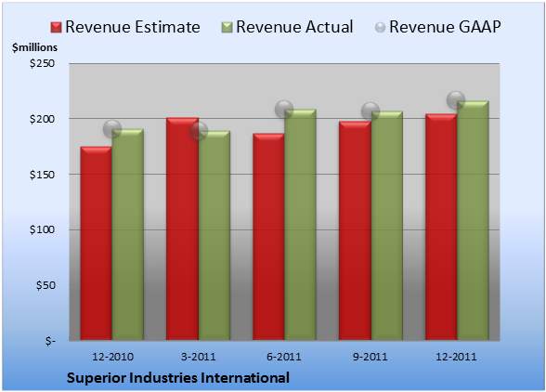Select the green actual bar for 12-2011
The width and height of the screenshot is (546, 392).
[x=473, y=220]
